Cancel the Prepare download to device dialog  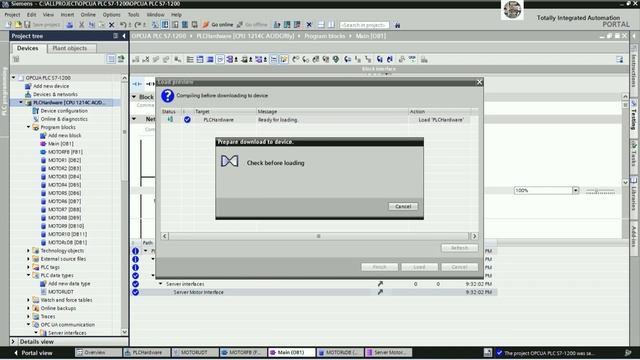tap(403, 207)
